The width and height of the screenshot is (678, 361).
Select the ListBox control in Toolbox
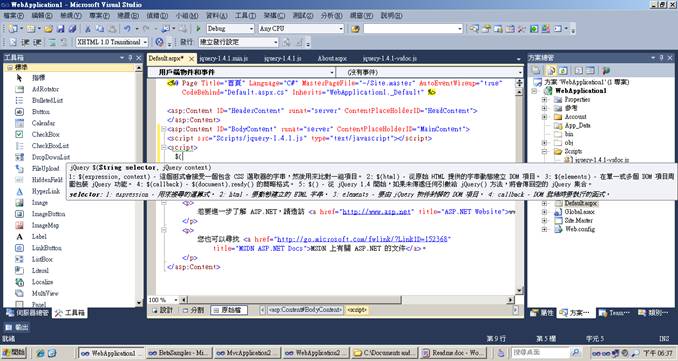42,259
